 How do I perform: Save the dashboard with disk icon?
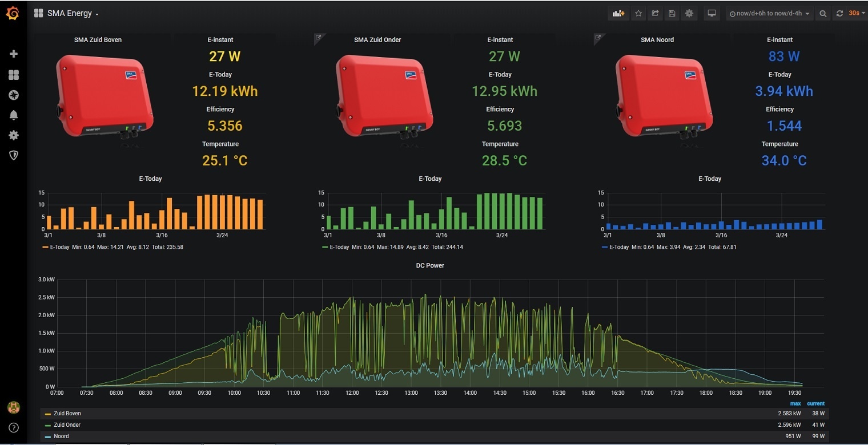pyautogui.click(x=672, y=13)
